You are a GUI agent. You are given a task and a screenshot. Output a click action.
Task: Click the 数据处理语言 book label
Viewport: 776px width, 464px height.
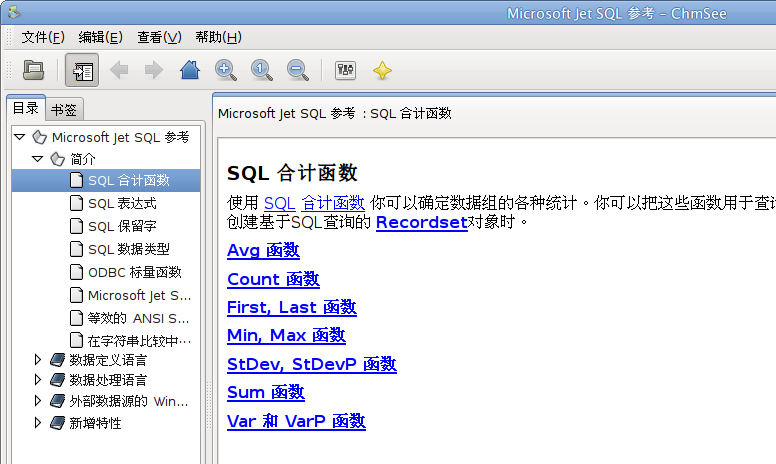point(108,380)
